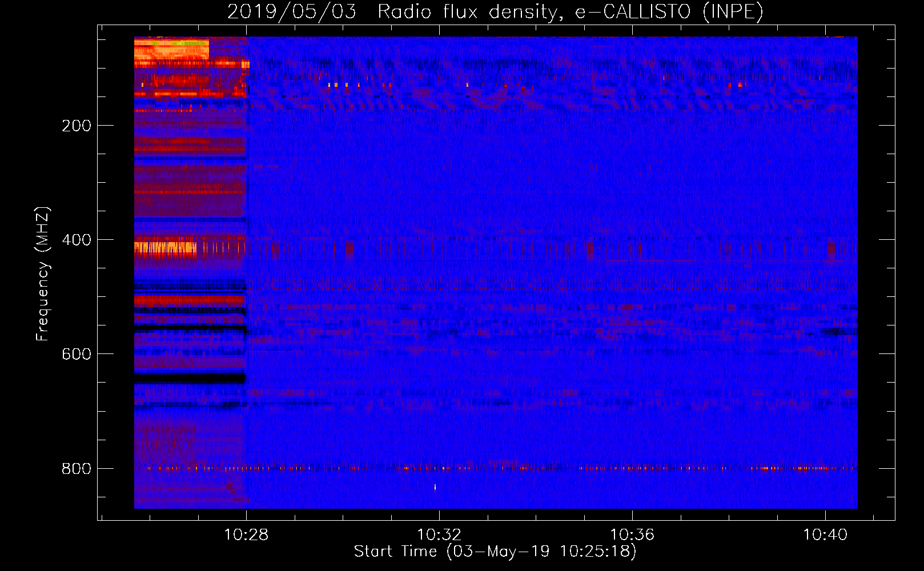The height and width of the screenshot is (571, 924).
Task: Click the plot title date 2019/05/03
Action: (291, 11)
